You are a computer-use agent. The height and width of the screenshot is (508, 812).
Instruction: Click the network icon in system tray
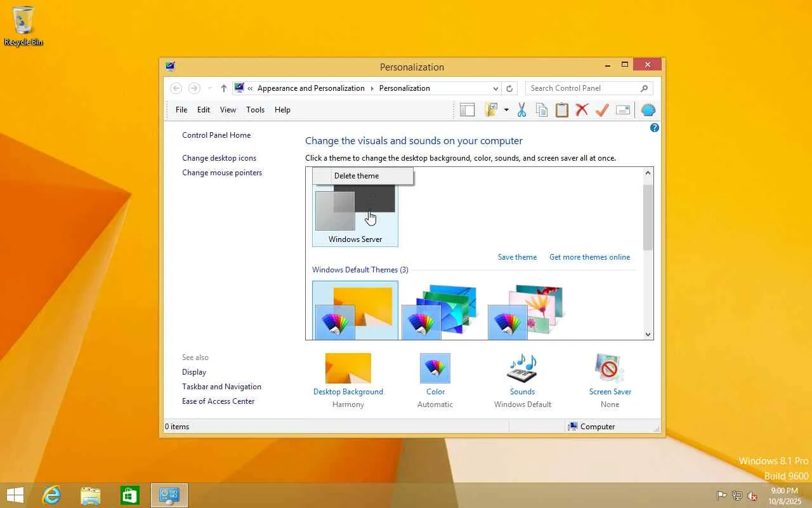pos(737,496)
